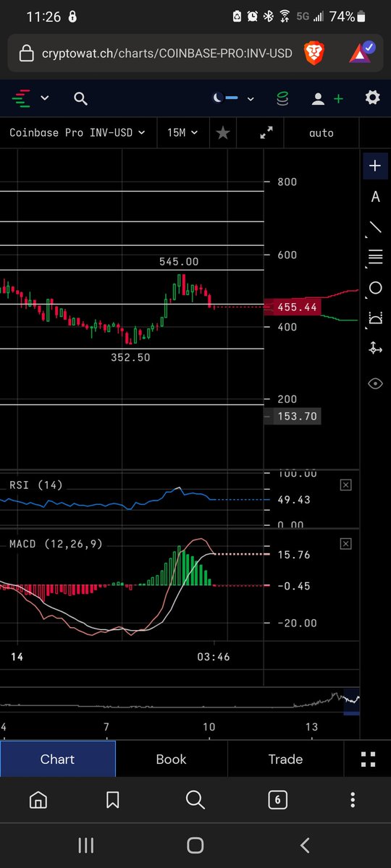Tap the Android home button
391x868 pixels.
pos(195,845)
